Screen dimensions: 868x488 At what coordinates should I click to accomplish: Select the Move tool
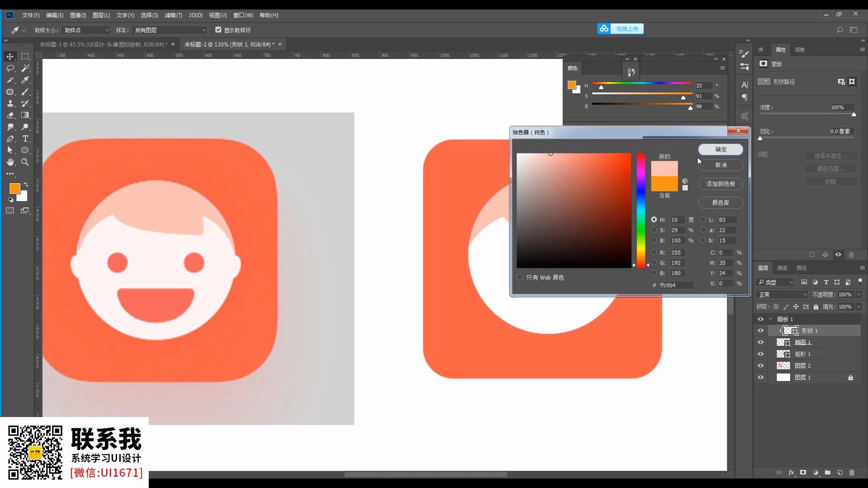tap(10, 56)
